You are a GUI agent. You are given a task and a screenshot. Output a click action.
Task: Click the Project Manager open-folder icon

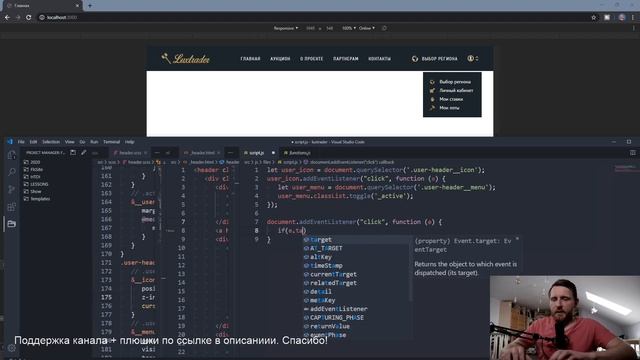[73, 152]
